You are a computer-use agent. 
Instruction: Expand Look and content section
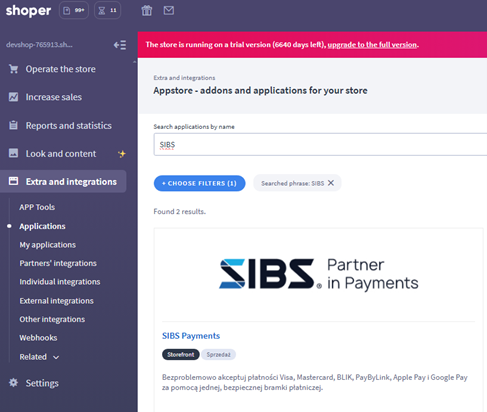tap(61, 154)
